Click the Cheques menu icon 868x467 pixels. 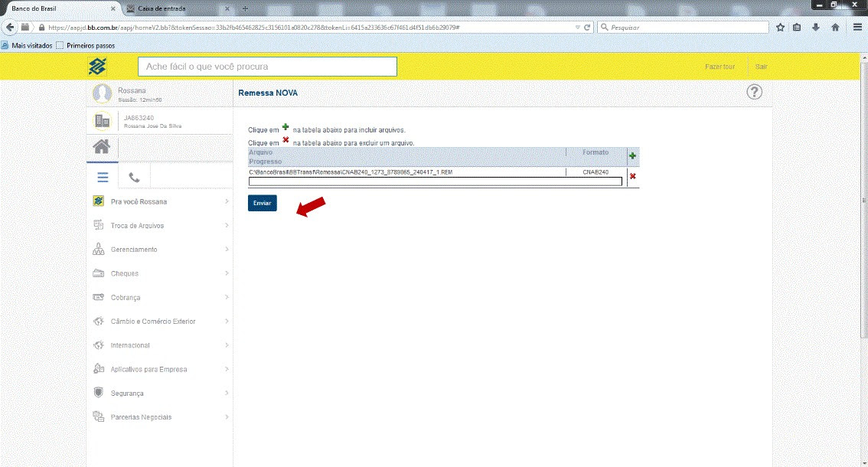(x=99, y=273)
